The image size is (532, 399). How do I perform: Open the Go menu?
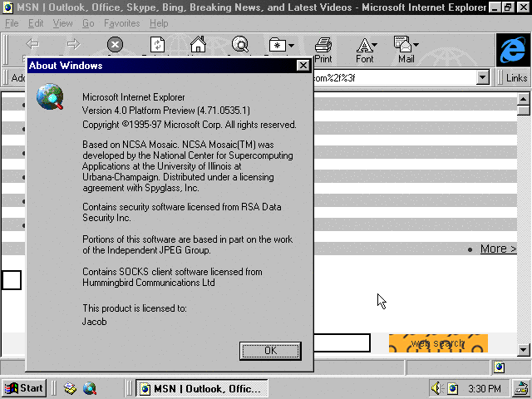88,23
